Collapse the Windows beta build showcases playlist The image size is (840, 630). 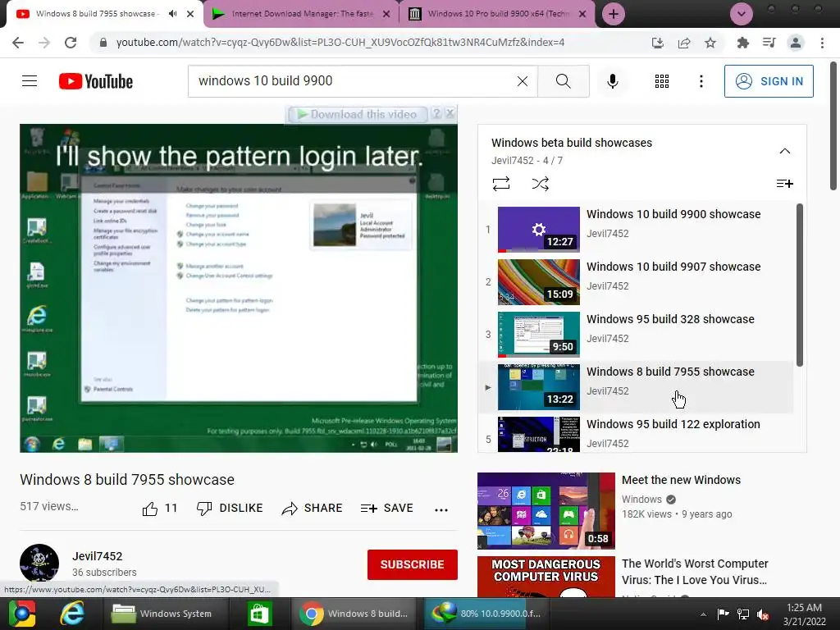(784, 151)
